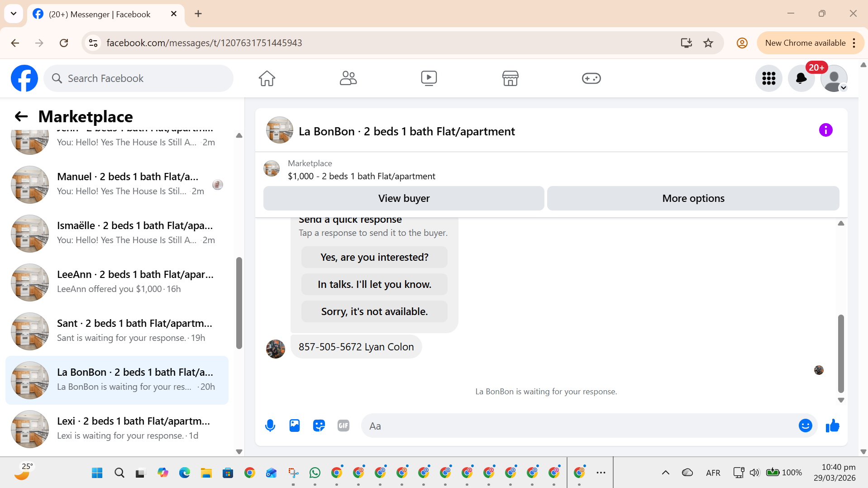Open the Sant conversation
The height and width of the screenshot is (488, 868).
[117, 331]
